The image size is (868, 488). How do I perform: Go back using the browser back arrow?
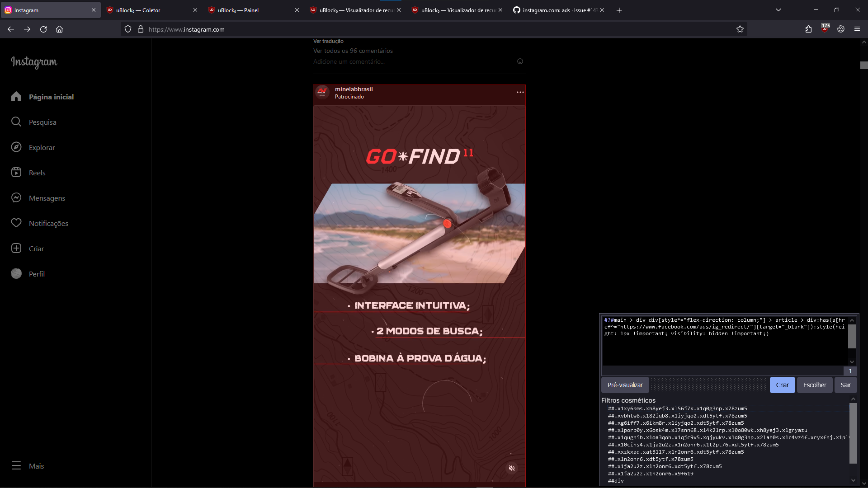point(10,29)
